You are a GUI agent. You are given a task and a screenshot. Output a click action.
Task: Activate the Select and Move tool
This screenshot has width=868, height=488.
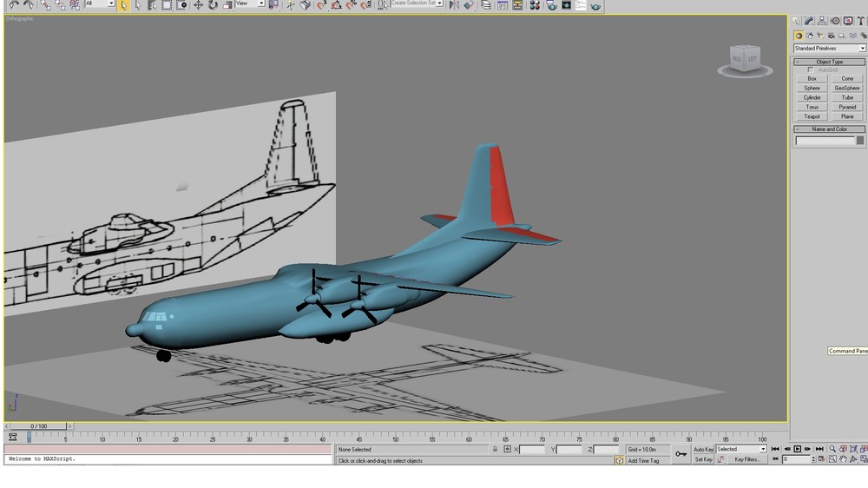pyautogui.click(x=198, y=5)
